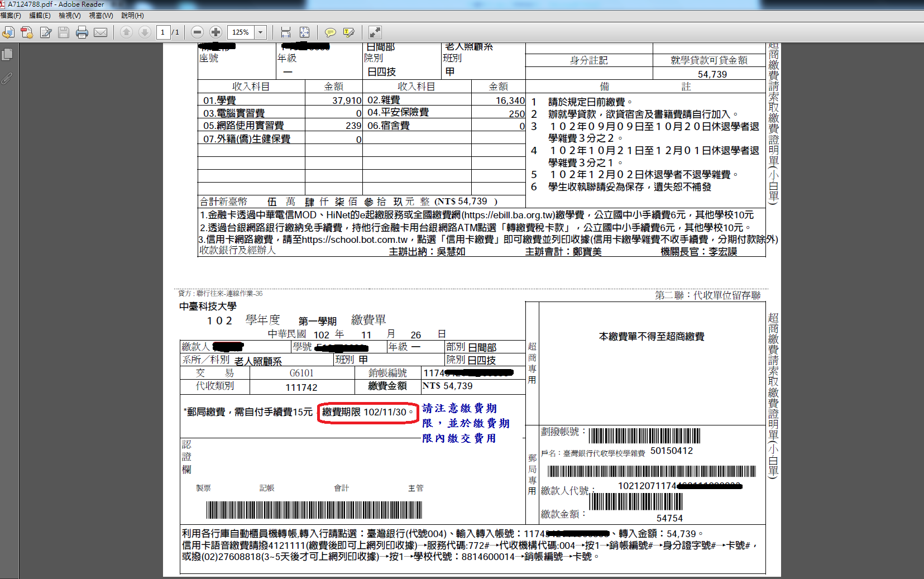
Task: Click the 111742 collection category value
Action: coord(301,387)
